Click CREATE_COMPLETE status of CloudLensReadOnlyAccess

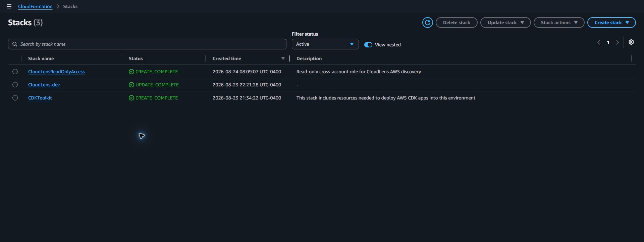tap(157, 72)
